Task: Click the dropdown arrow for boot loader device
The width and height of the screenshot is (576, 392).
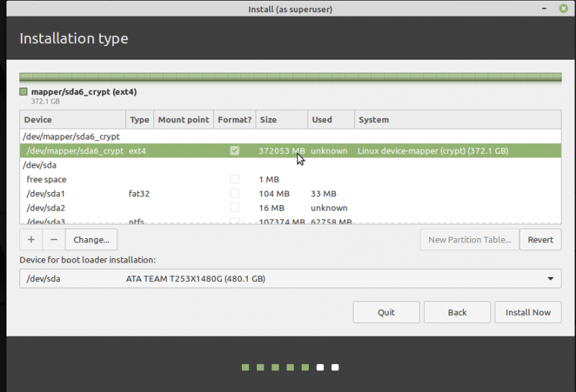Action: click(x=551, y=278)
